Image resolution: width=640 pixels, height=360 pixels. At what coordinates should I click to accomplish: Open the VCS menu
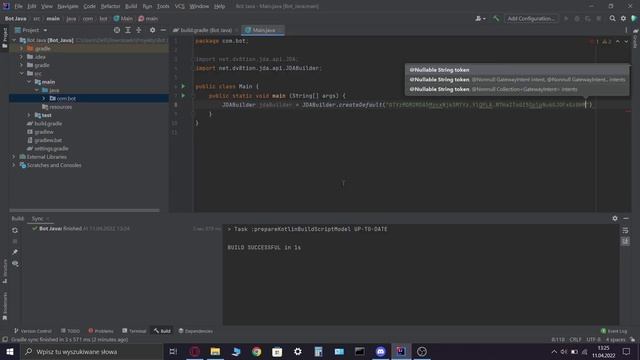tap(180, 7)
